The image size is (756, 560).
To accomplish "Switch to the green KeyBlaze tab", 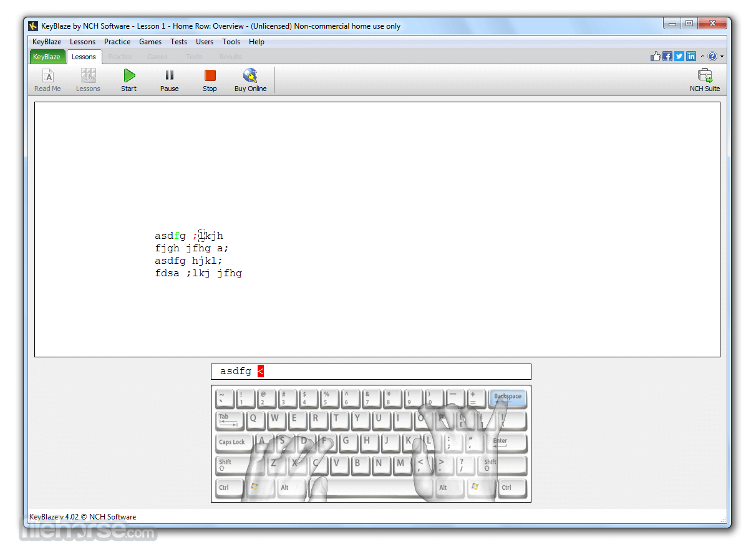I will (47, 57).
